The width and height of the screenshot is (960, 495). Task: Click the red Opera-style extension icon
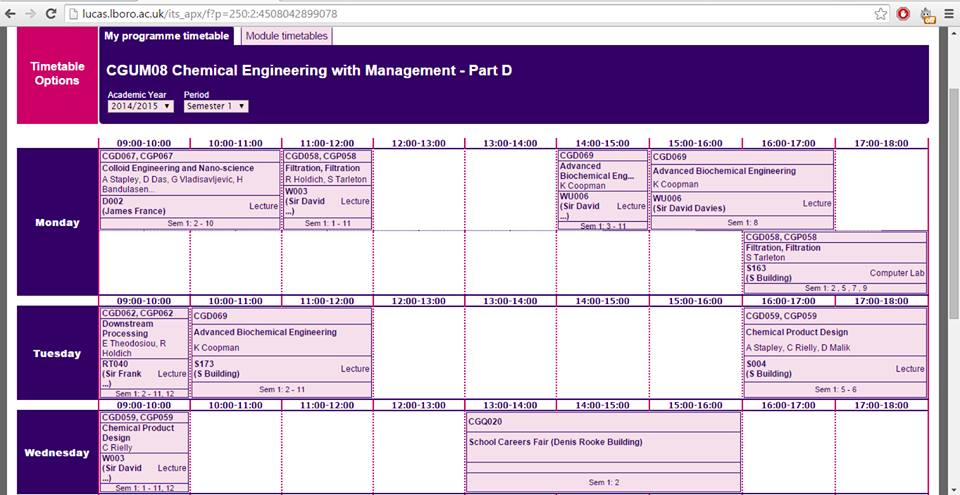tap(903, 14)
